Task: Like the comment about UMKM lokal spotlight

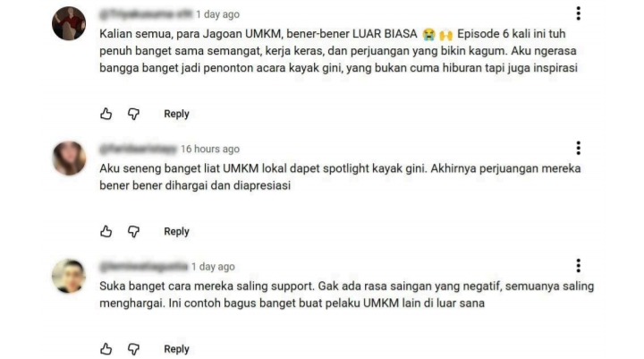Action: (106, 231)
